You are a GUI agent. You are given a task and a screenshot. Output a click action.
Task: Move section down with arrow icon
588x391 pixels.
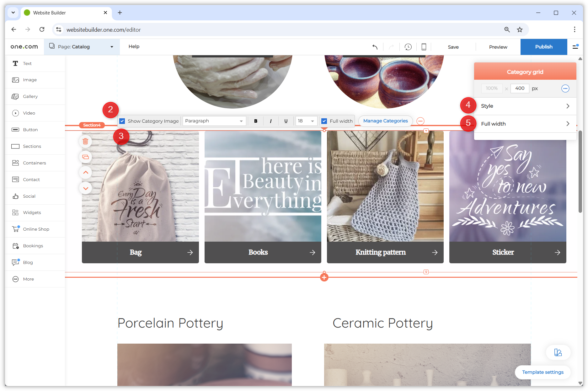tap(85, 188)
